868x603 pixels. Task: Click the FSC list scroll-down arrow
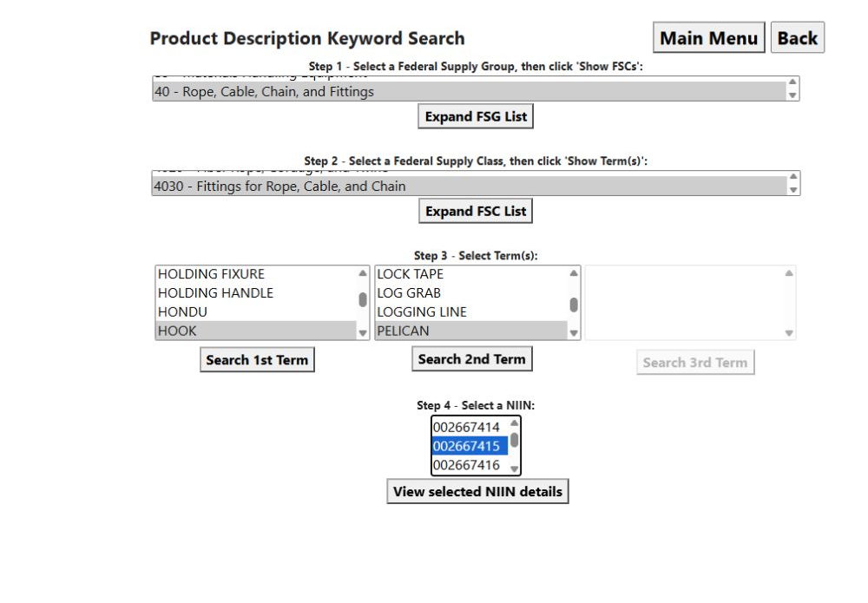click(793, 190)
